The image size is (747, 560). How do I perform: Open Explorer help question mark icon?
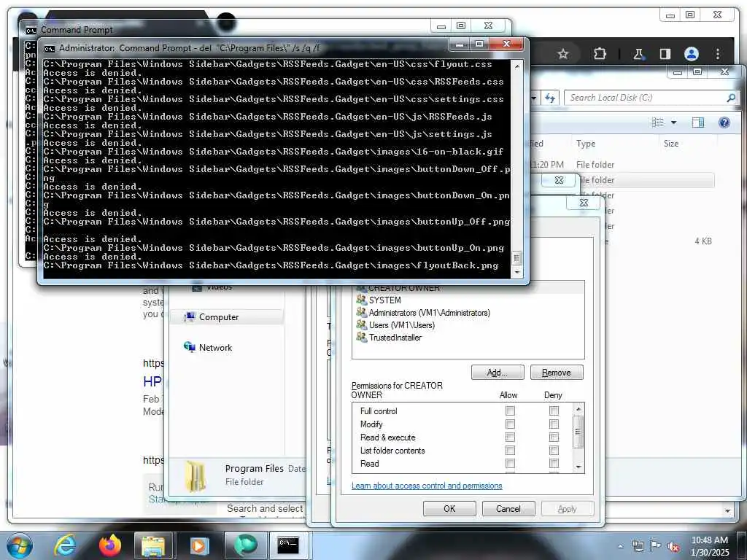coord(724,122)
